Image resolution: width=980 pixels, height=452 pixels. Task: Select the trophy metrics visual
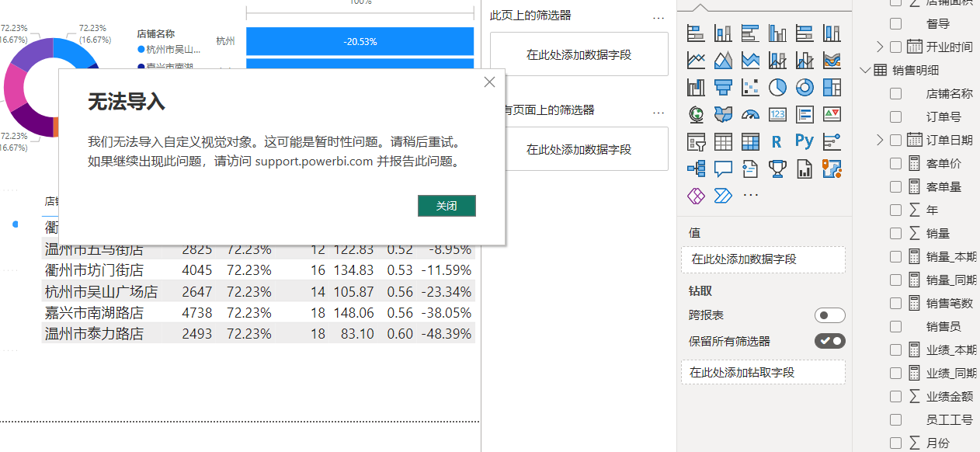(x=777, y=169)
